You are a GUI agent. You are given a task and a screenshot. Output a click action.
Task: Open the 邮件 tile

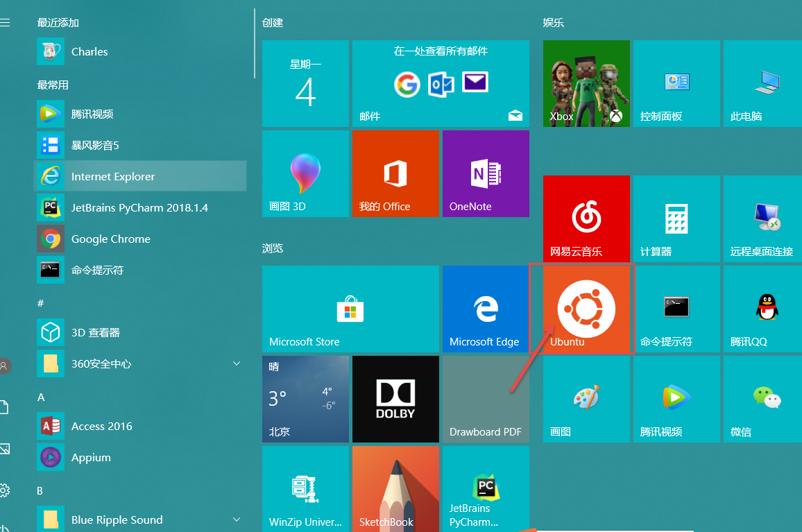[x=441, y=83]
